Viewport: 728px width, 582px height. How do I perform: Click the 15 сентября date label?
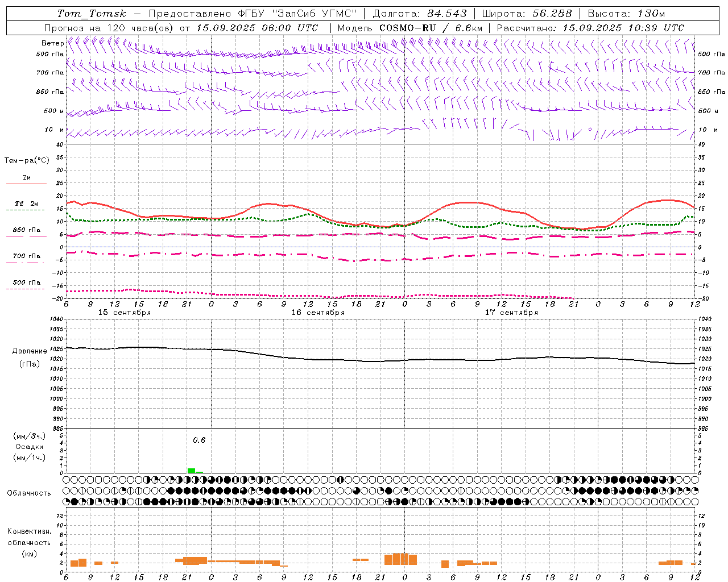[125, 313]
